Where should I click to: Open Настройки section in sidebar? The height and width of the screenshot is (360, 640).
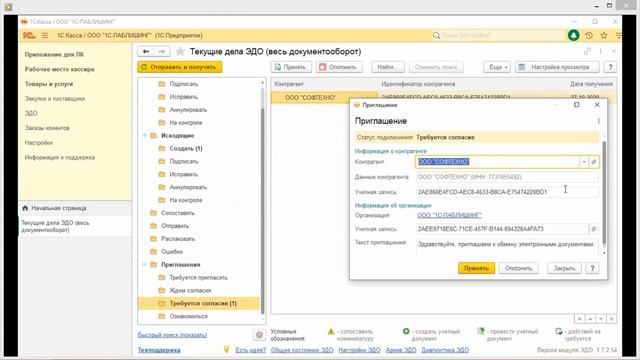pyautogui.click(x=38, y=142)
